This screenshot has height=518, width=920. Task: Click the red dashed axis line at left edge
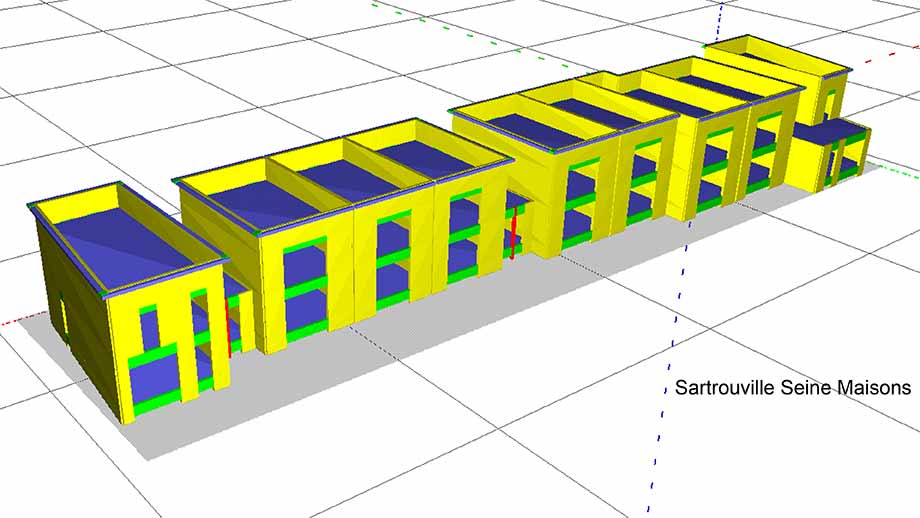tap(12, 323)
